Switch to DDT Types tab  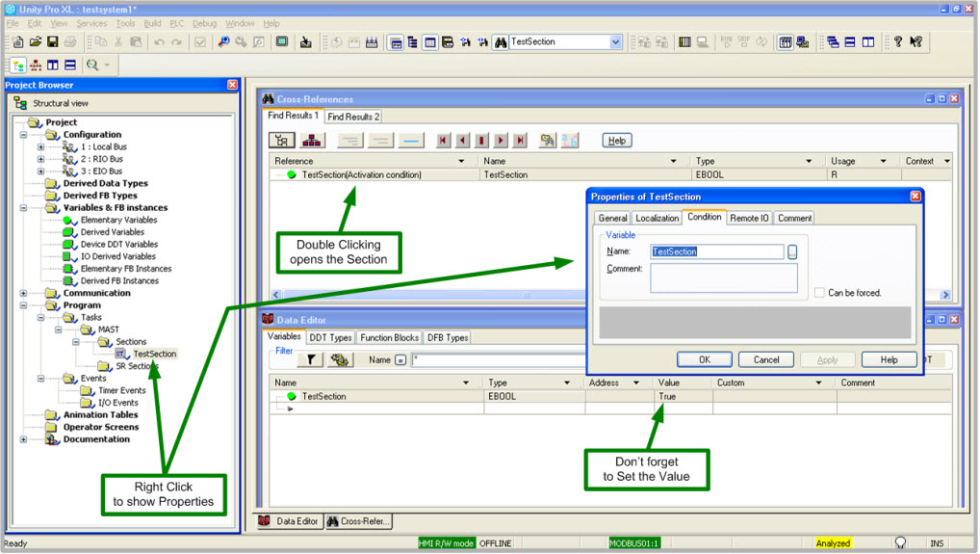pyautogui.click(x=330, y=337)
